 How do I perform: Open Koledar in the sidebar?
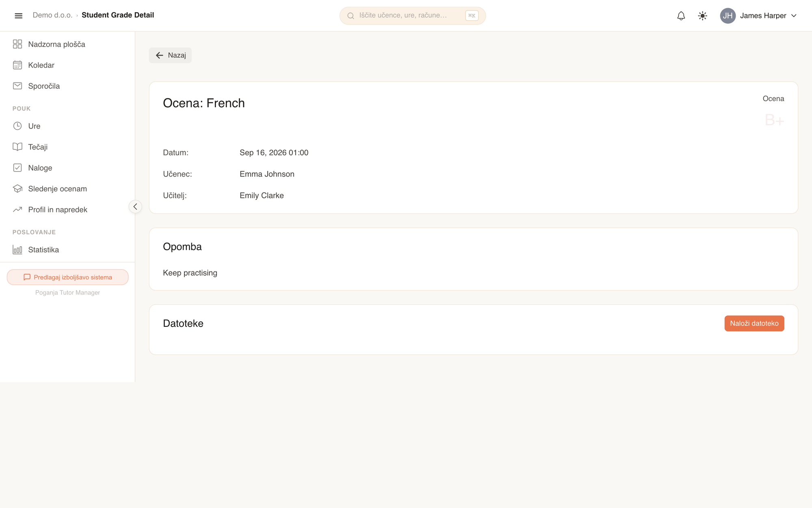point(67,65)
